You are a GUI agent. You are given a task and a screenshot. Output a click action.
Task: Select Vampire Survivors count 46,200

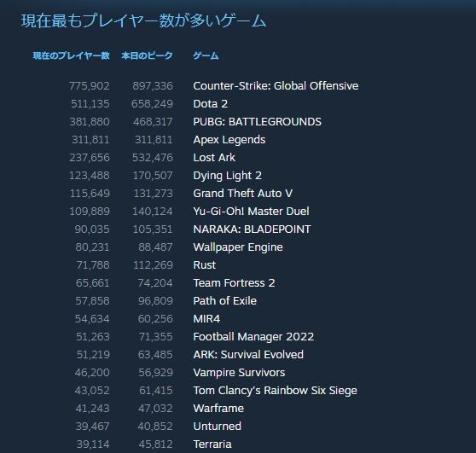(92, 373)
